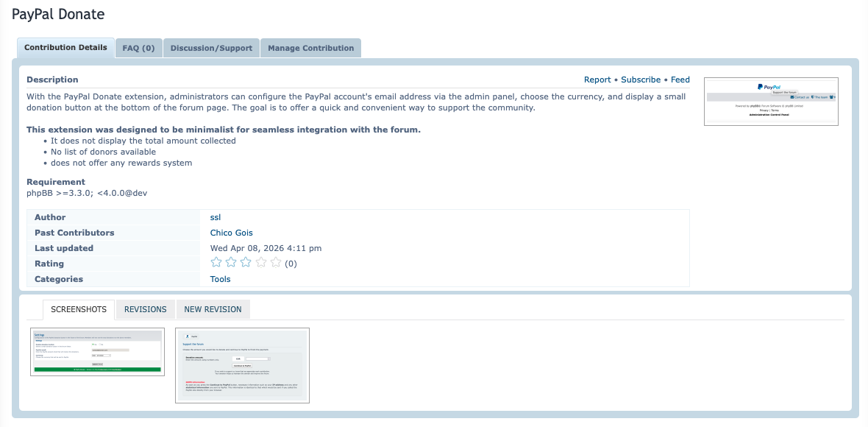868x427 pixels.
Task: View author ssl's profile
Action: (216, 217)
